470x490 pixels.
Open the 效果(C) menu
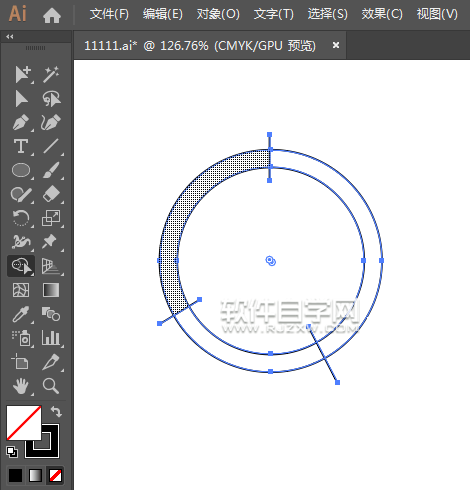point(382,14)
